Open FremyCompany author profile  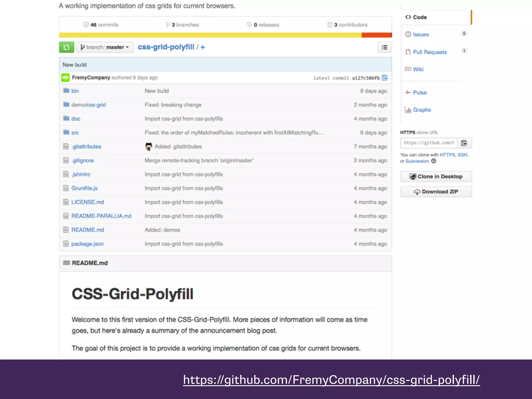point(91,77)
